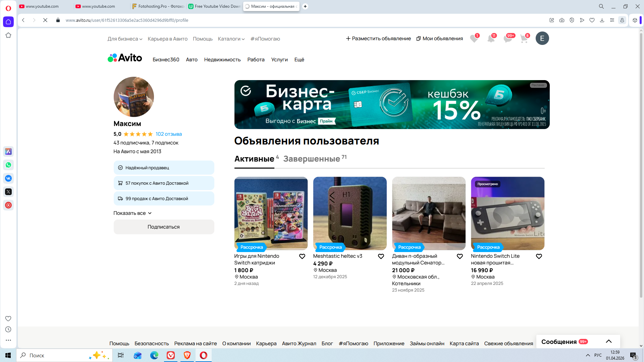Image resolution: width=644 pixels, height=362 pixels.
Task: Toggle favorite on Nintendo Switch Lite listing
Action: (539, 256)
